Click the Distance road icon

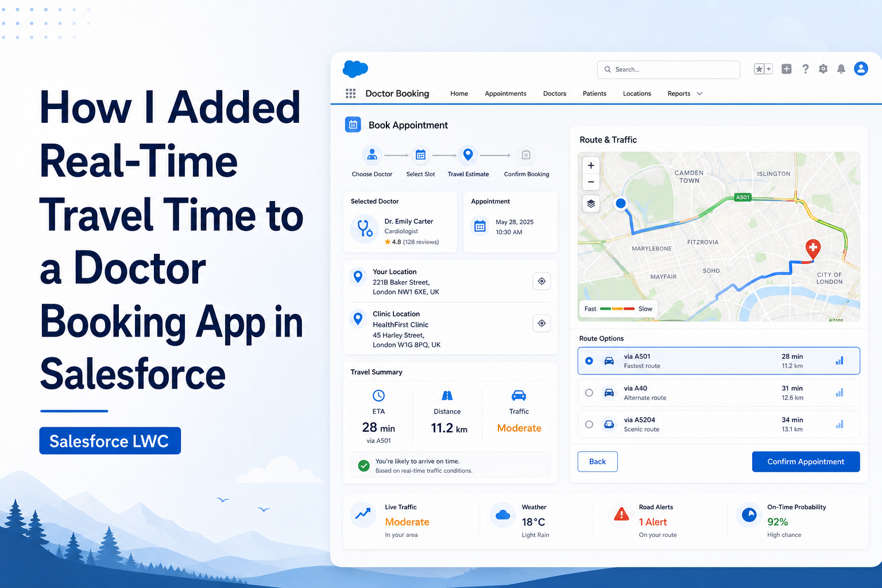(x=447, y=396)
